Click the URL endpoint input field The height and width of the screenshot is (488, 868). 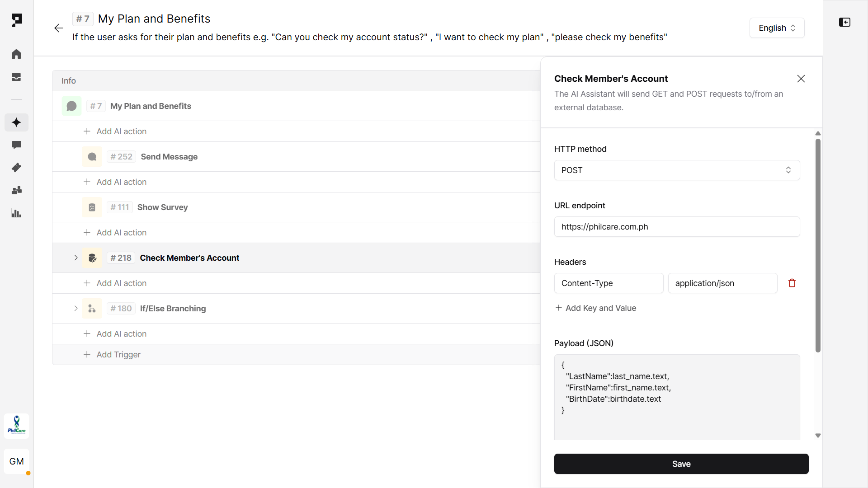[x=677, y=227]
